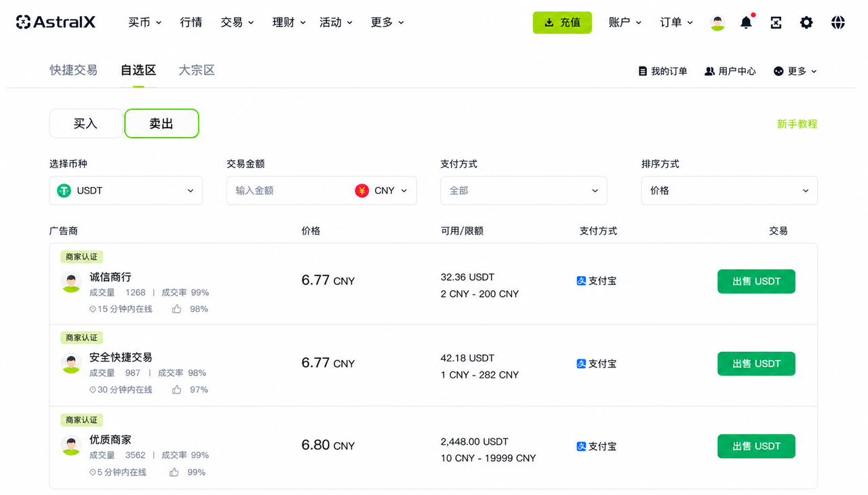Screen dimensions: 868x495
Task: Click clock icon before 30 分钟内在线
Action: pyautogui.click(x=93, y=390)
